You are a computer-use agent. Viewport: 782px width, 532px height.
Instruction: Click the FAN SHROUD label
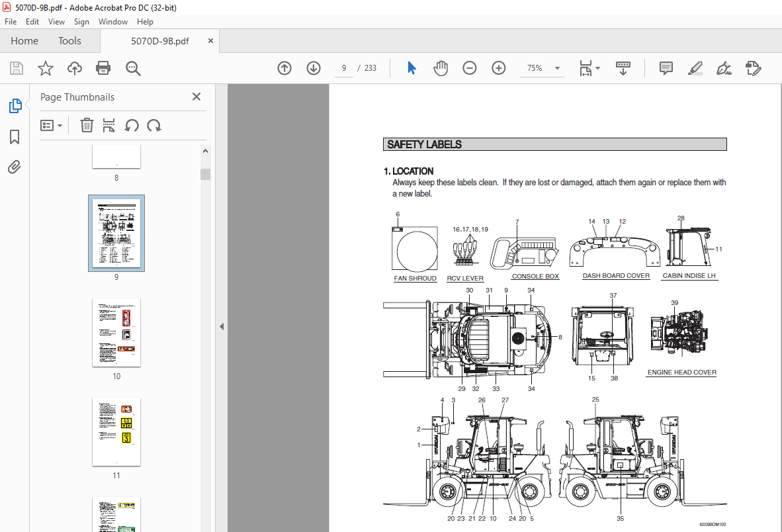pos(415,278)
